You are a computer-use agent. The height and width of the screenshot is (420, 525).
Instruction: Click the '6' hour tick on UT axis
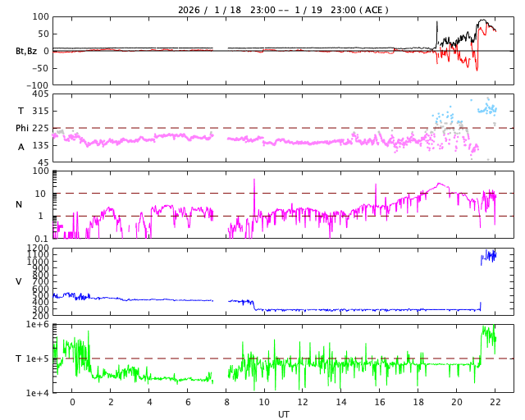click(188, 402)
